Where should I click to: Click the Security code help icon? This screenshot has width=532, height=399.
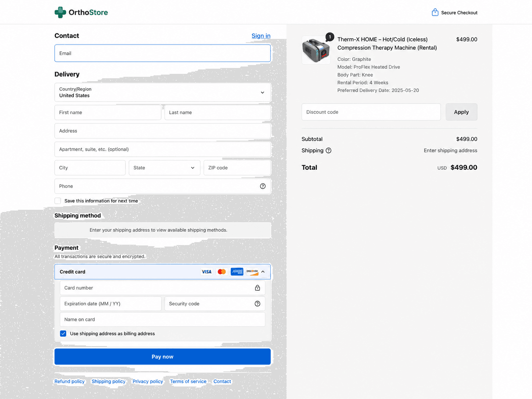[258, 304]
